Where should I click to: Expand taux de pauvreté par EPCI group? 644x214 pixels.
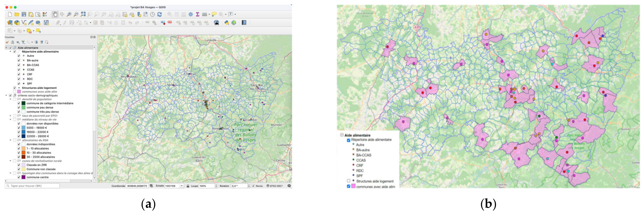tap(10, 116)
